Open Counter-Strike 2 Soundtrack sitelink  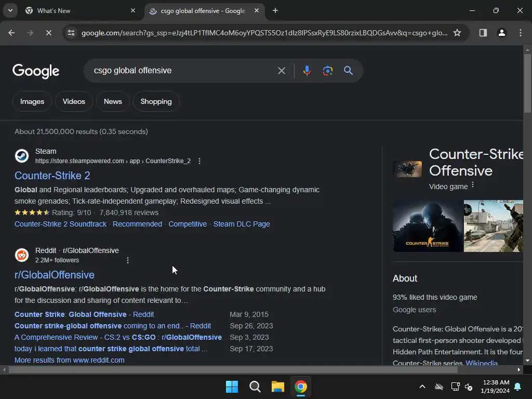click(x=60, y=224)
